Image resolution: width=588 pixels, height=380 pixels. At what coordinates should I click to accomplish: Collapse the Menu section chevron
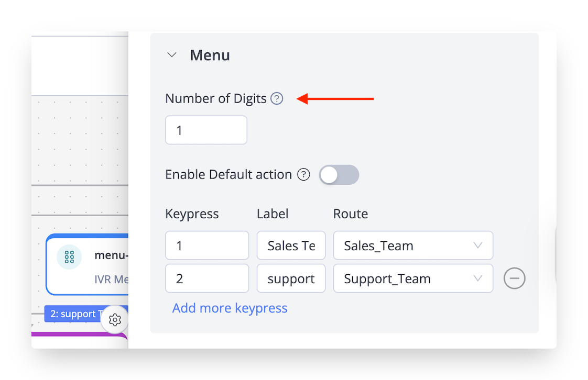[x=172, y=55]
